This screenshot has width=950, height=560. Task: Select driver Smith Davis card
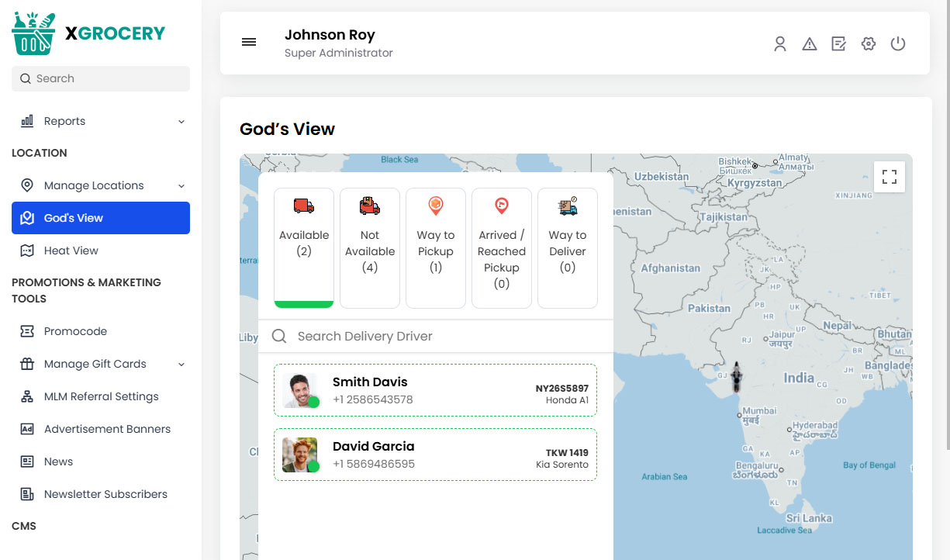[x=435, y=390]
